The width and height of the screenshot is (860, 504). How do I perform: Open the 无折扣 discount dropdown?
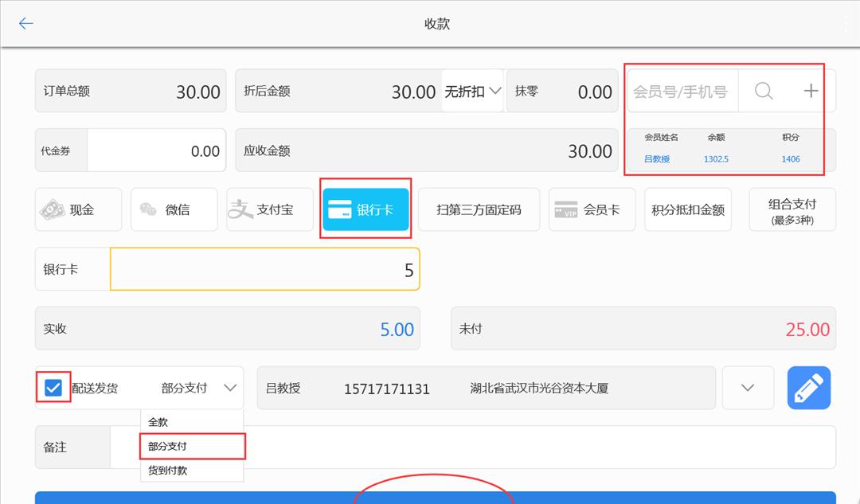[x=472, y=91]
